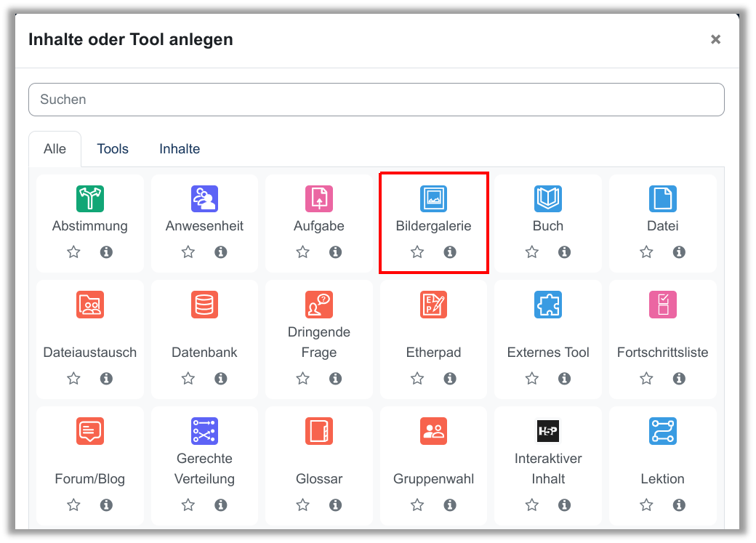Screen dimensions: 756x543
Task: Select the Bildergalerie icon
Action: point(433,198)
